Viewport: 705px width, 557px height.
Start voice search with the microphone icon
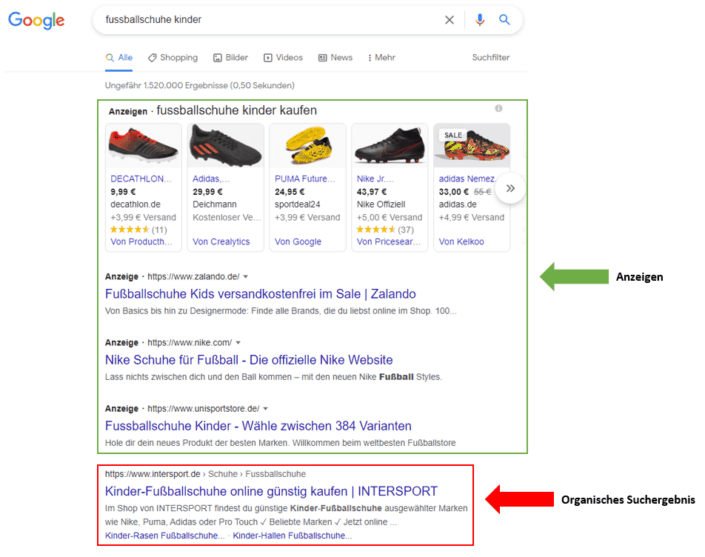[480, 20]
